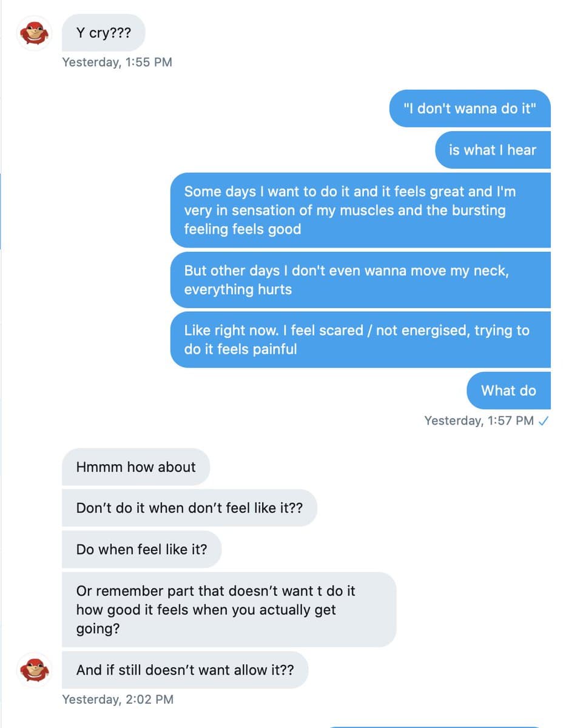Click the "Yesterday, 1:57 PM" timestamp
563x728 pixels.
point(479,421)
